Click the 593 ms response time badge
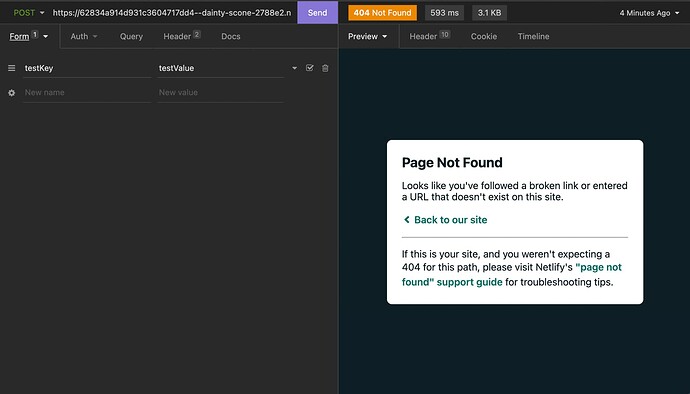This screenshot has width=690, height=394. click(x=444, y=13)
